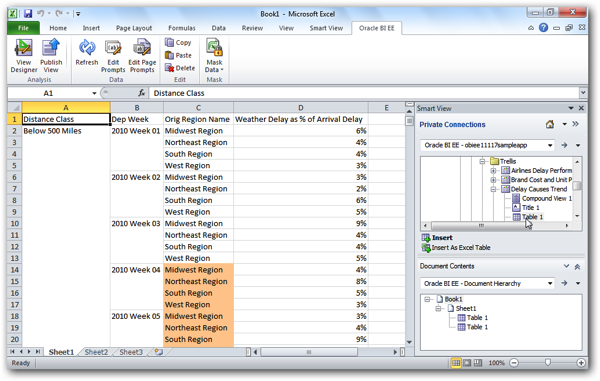600x381 pixels.
Task: Click the worksheet horizontal scrollbar thumb
Action: click(309, 352)
